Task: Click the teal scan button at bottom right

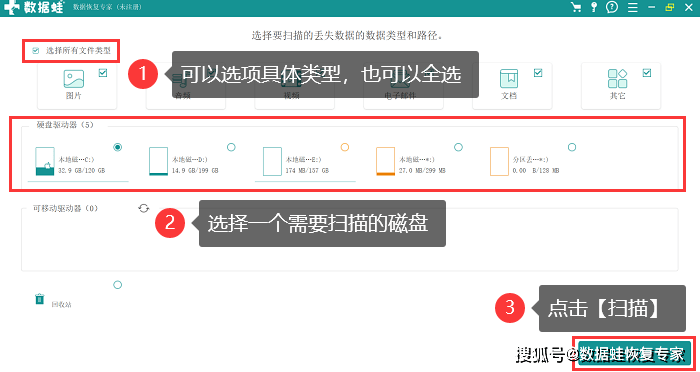Action: pyautogui.click(x=634, y=354)
